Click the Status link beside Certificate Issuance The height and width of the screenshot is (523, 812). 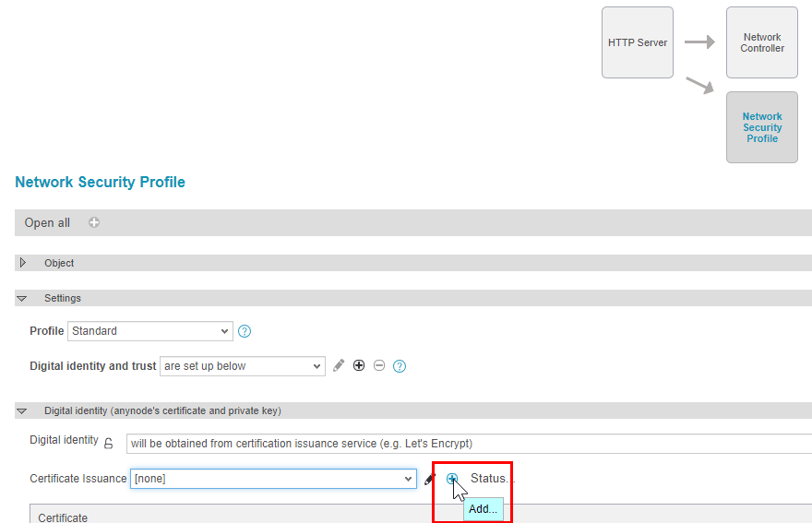pyautogui.click(x=492, y=479)
